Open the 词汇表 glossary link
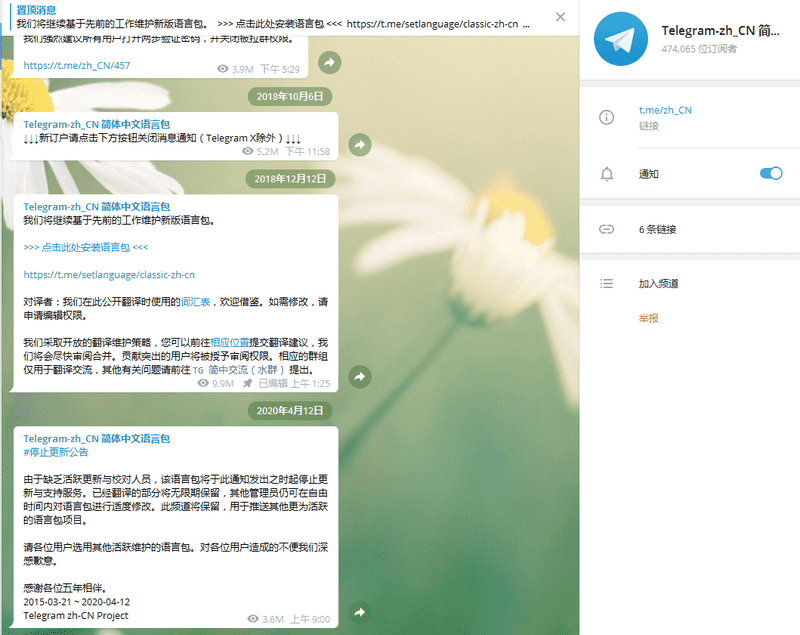800x635 pixels. coord(195,302)
